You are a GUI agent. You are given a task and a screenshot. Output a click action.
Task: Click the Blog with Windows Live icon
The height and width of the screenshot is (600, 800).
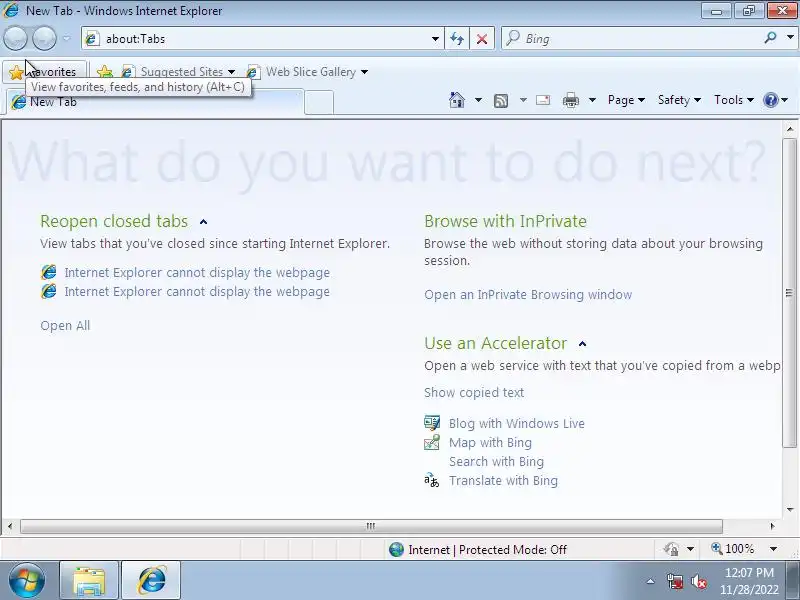[432, 423]
